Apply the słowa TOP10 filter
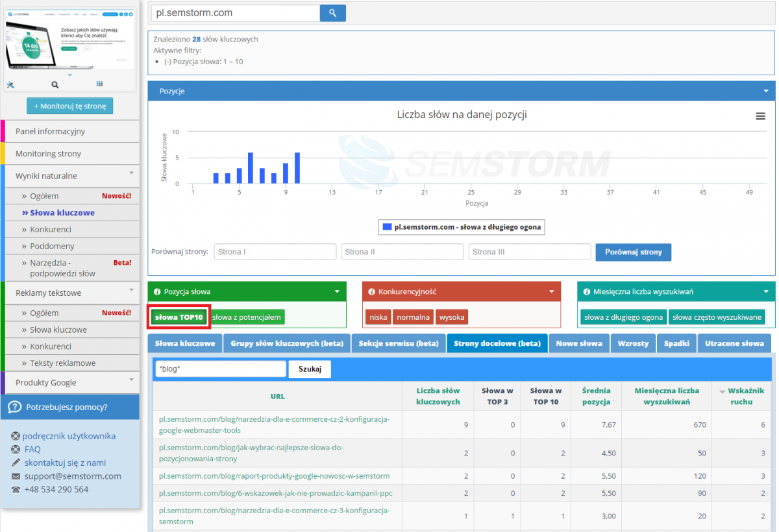Screen dimensions: 779x532 point(179,317)
